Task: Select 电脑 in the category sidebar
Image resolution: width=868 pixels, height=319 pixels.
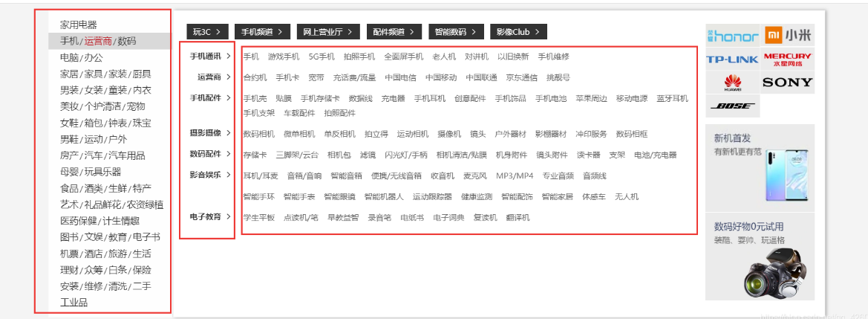Action: coord(69,58)
